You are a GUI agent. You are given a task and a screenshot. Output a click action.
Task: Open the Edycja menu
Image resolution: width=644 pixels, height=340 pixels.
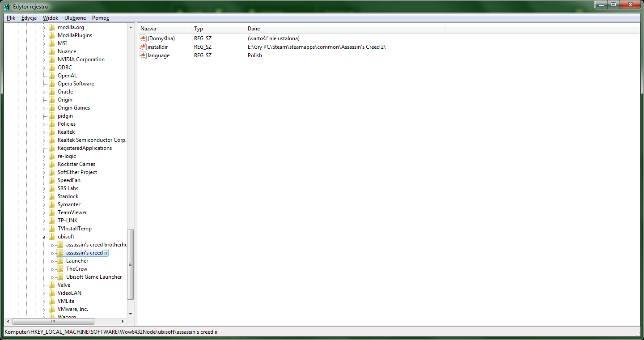point(29,18)
